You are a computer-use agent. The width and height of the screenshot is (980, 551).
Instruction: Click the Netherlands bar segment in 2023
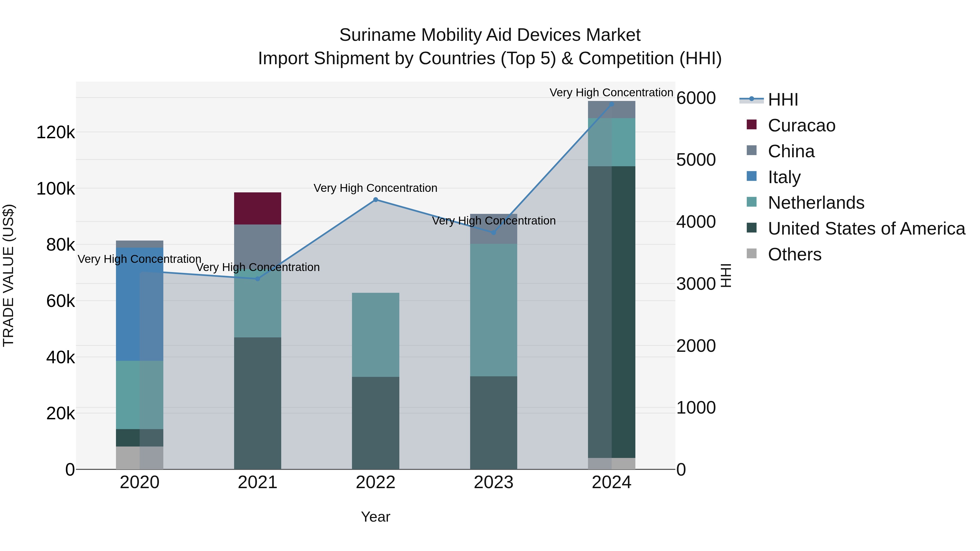click(494, 310)
